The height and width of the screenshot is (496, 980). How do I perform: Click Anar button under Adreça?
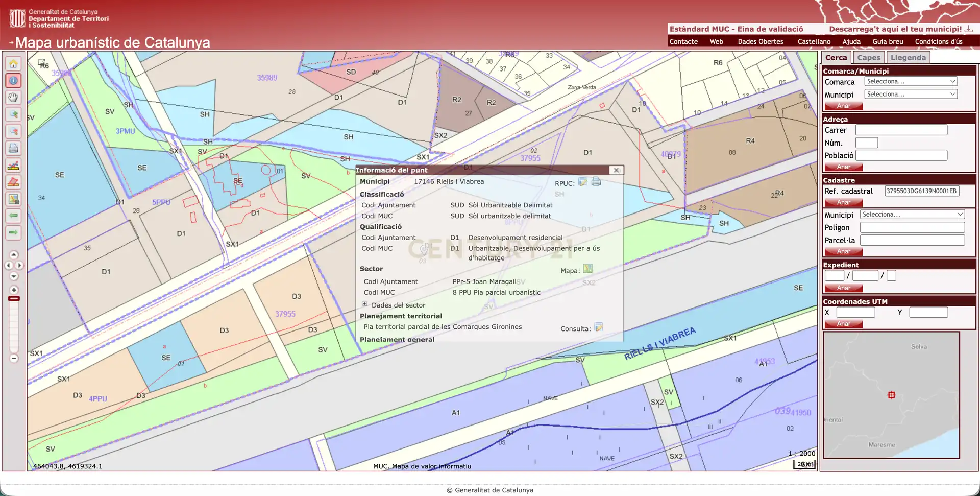(843, 167)
